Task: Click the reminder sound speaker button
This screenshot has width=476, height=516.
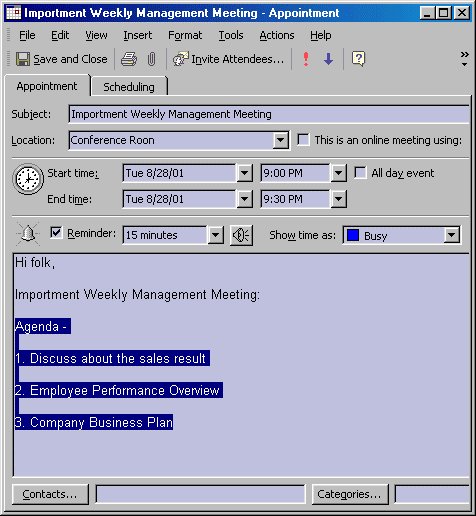Action: 241,235
